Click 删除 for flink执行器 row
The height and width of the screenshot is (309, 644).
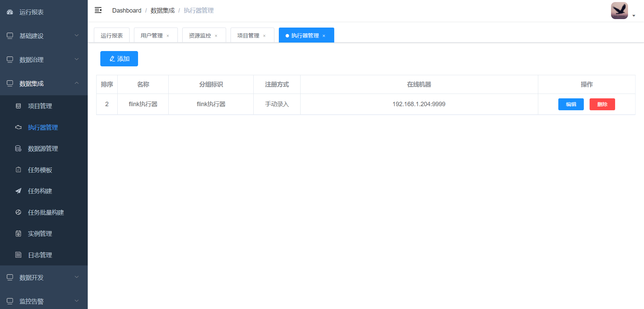coord(602,104)
